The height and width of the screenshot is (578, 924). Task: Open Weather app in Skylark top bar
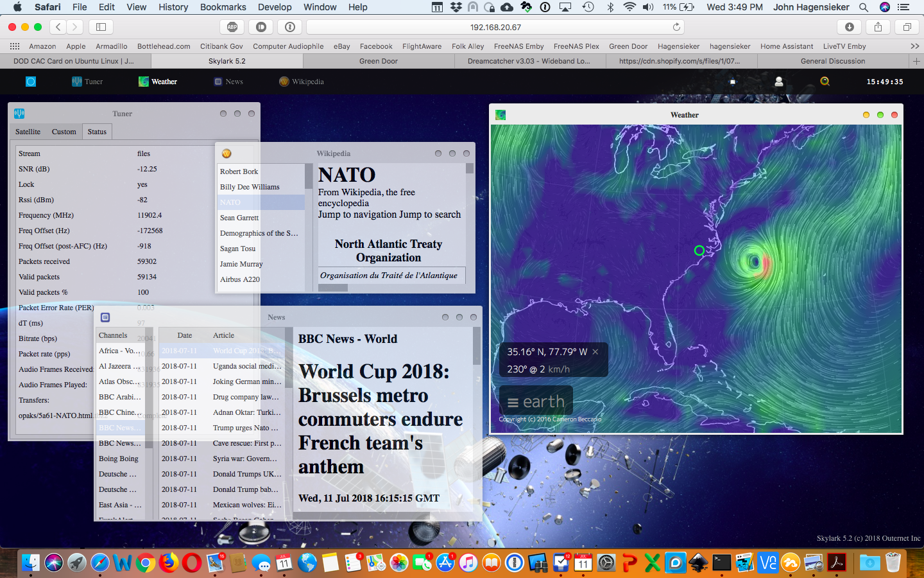point(158,82)
